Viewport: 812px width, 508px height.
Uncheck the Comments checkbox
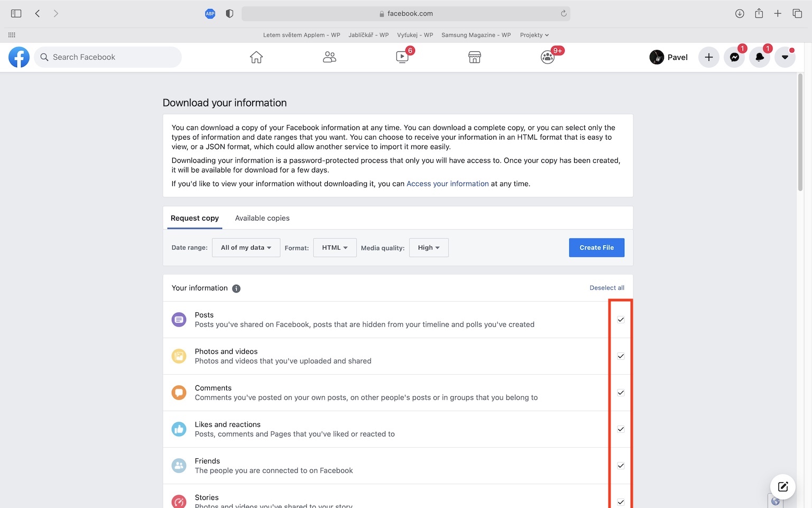point(621,393)
